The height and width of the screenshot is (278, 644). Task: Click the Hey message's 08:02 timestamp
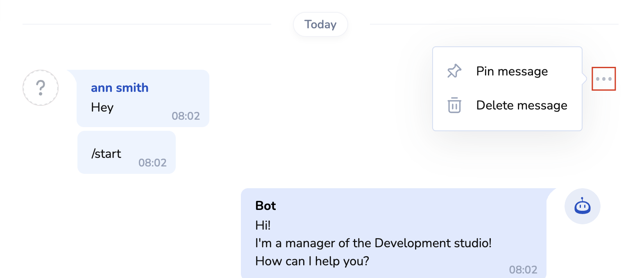pos(186,116)
